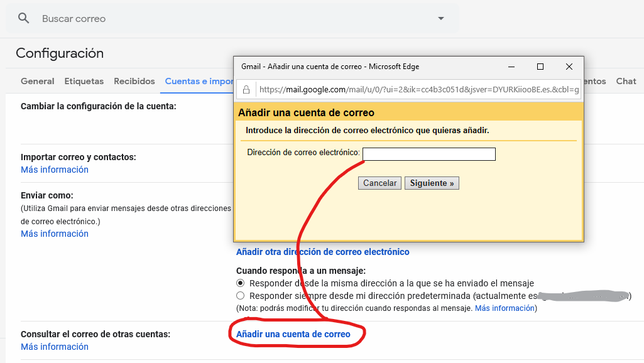Open Más información under Importar correo y contactos
Viewport: 644px width, 363px height.
point(55,170)
